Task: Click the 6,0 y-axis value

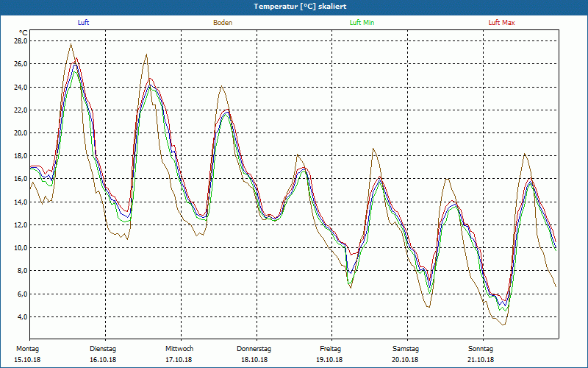Action: pyautogui.click(x=23, y=294)
